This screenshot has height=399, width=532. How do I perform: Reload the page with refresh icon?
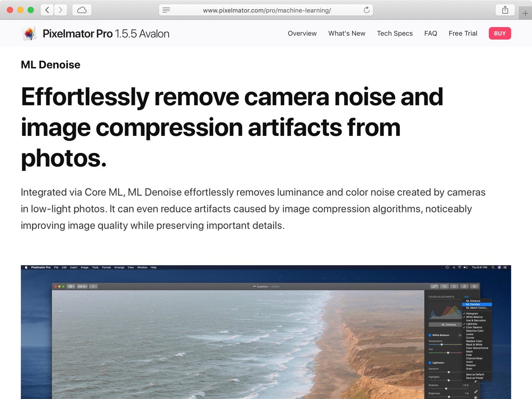tap(367, 10)
